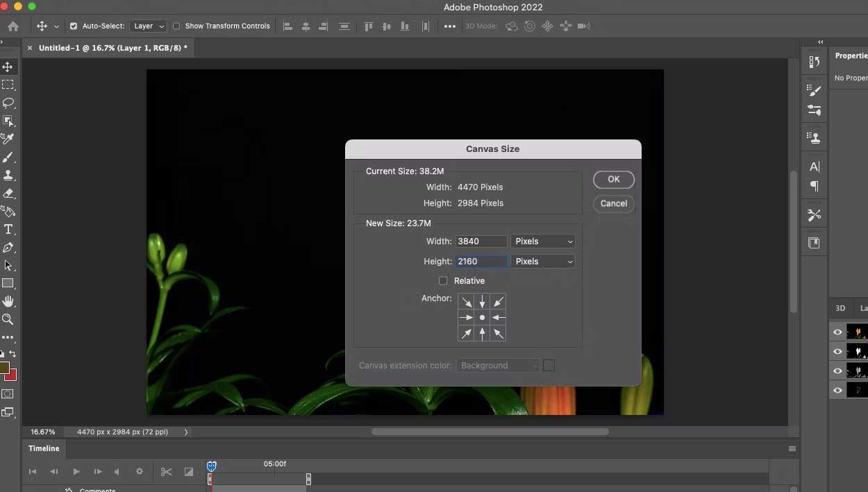Select the Untitled-1 document tab
Image resolution: width=868 pixels, height=492 pixels.
tap(112, 48)
